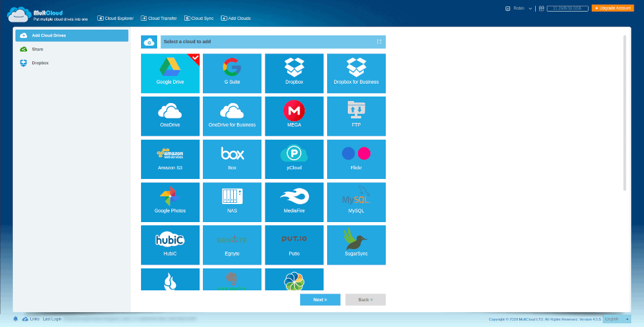Click the add-cloud icon beside the header

coord(149,42)
